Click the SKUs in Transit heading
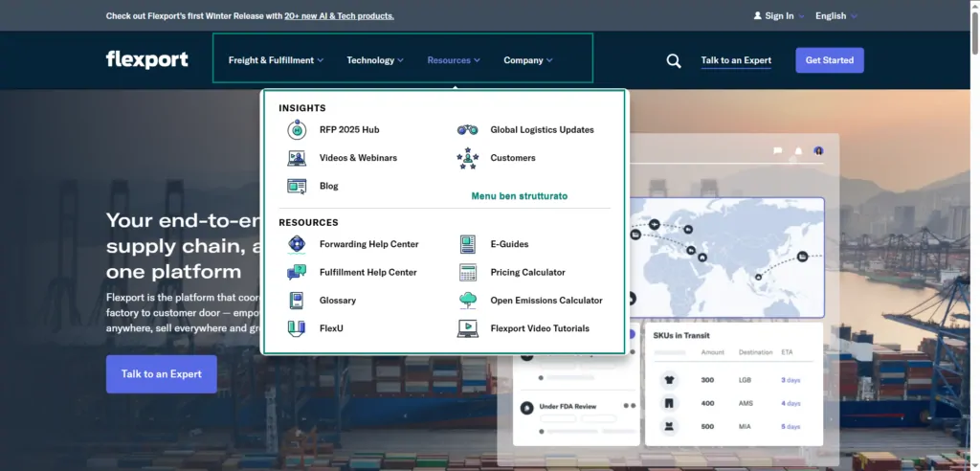 [x=681, y=336]
